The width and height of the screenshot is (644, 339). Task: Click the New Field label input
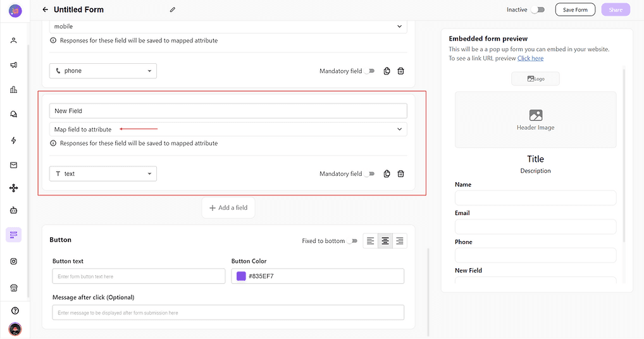point(228,111)
